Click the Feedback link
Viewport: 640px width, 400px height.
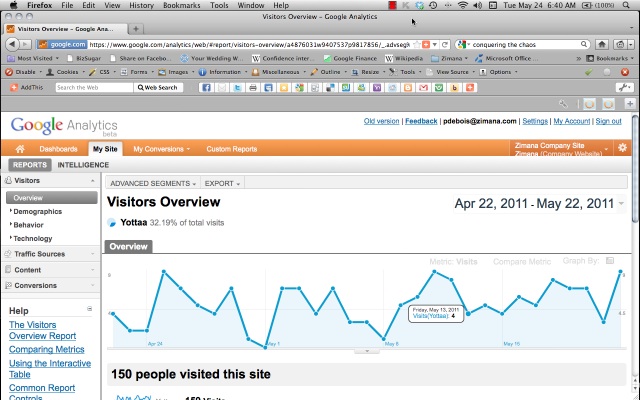pos(421,121)
